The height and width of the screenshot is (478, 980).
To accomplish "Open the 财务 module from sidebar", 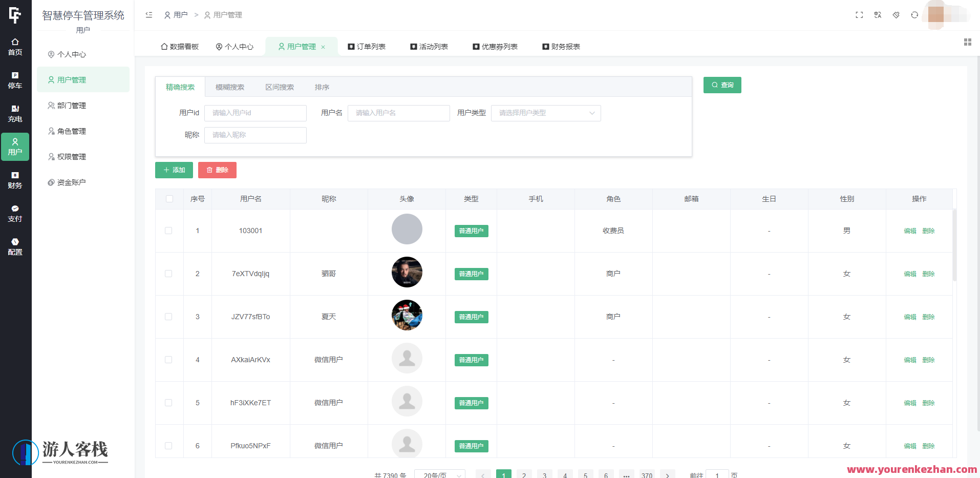I will (15, 180).
